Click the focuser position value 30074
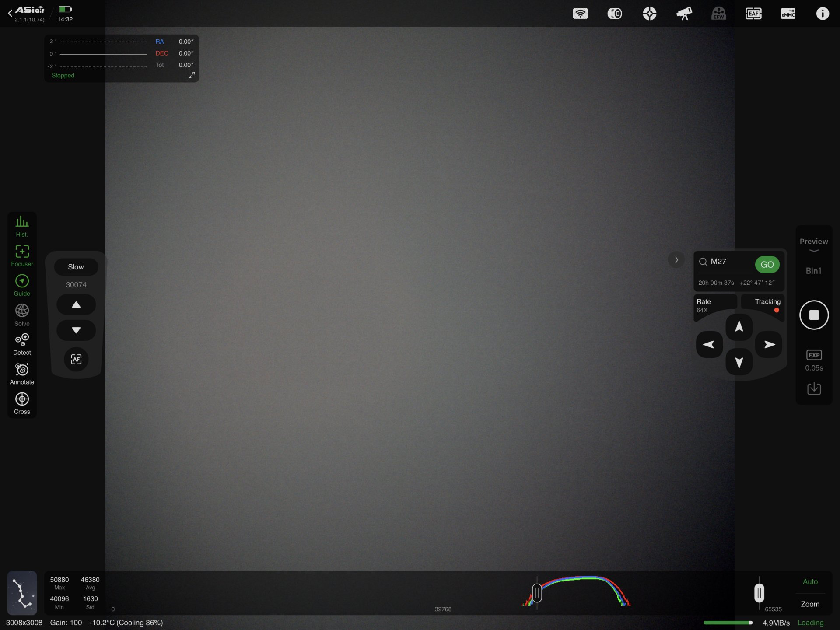The image size is (840, 630). click(76, 285)
